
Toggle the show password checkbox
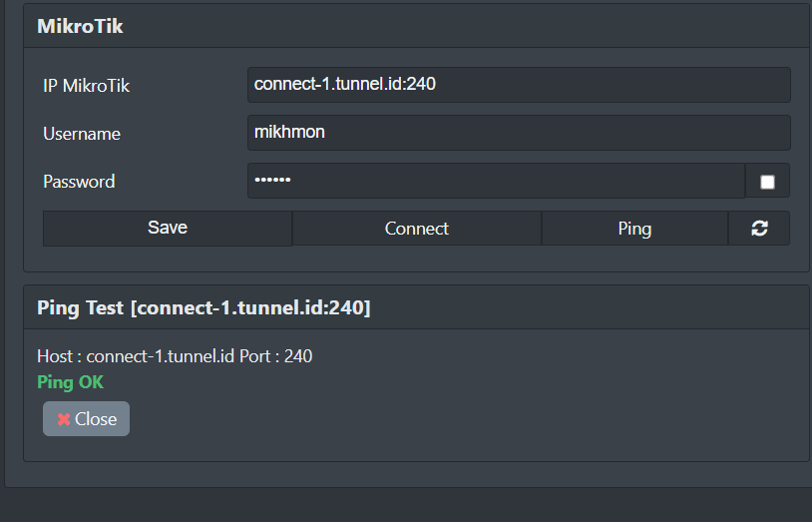(767, 182)
